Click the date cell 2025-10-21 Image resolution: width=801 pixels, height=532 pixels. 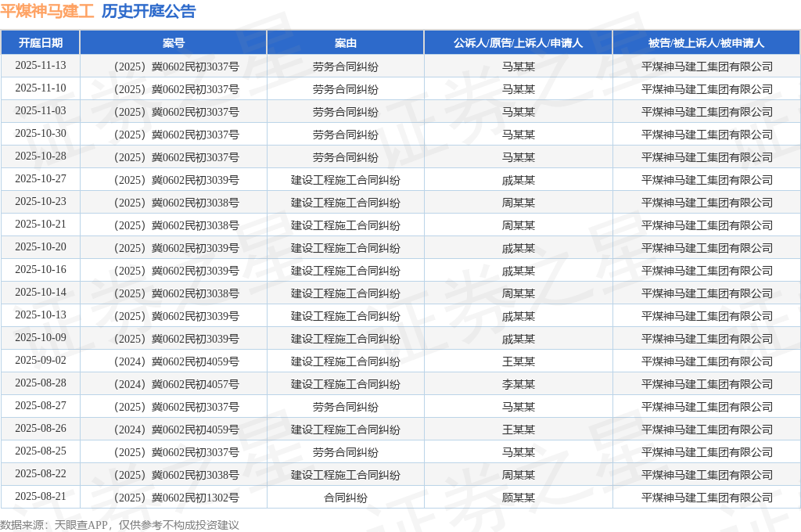pyautogui.click(x=41, y=224)
